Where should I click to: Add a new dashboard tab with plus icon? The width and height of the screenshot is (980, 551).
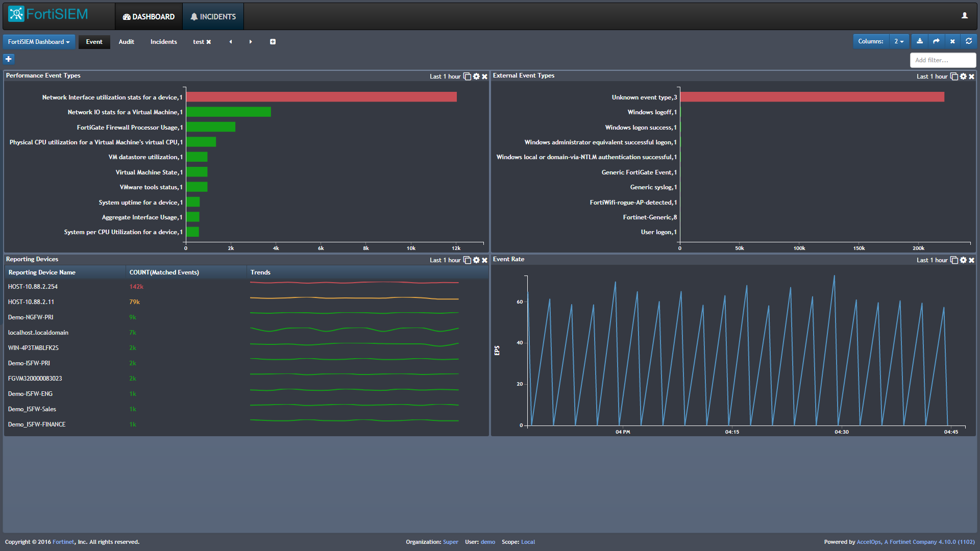tap(273, 42)
